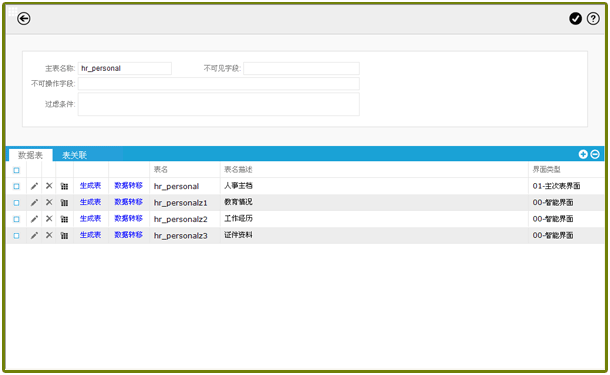Edit the hr_personalz1 row with pencil
The width and height of the screenshot is (610, 375).
click(x=34, y=203)
